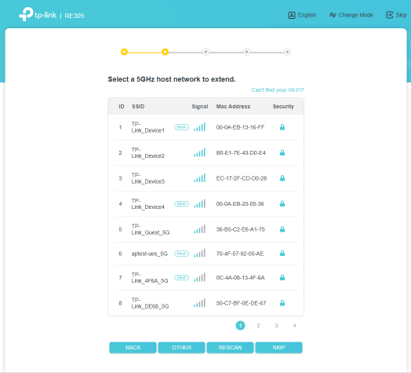Viewport: 411px width, 373px height.
Task: Click the RESCAN button
Action: [230, 347]
